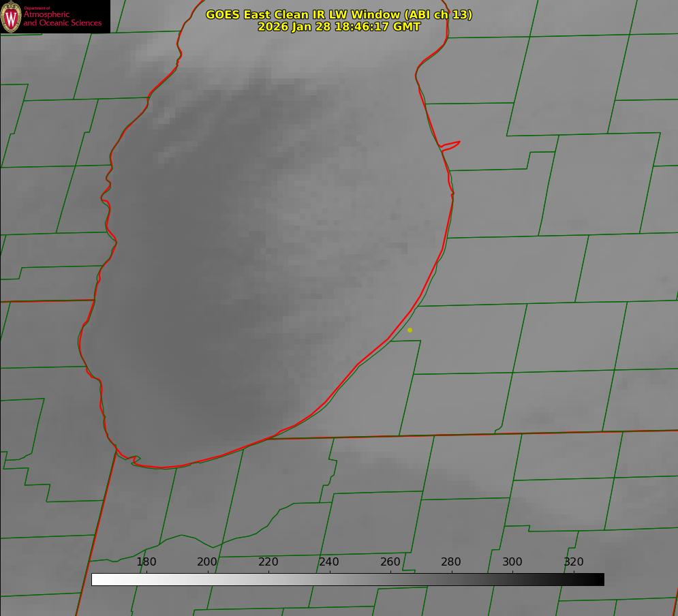
Task: Click the 240 colorbar label
Action: click(x=329, y=561)
